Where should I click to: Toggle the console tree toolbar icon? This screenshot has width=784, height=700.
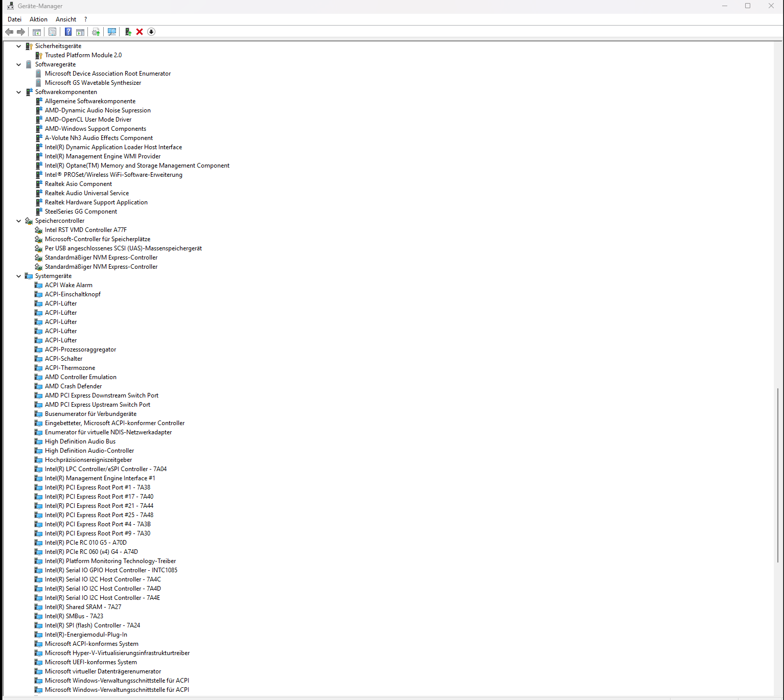pyautogui.click(x=37, y=32)
